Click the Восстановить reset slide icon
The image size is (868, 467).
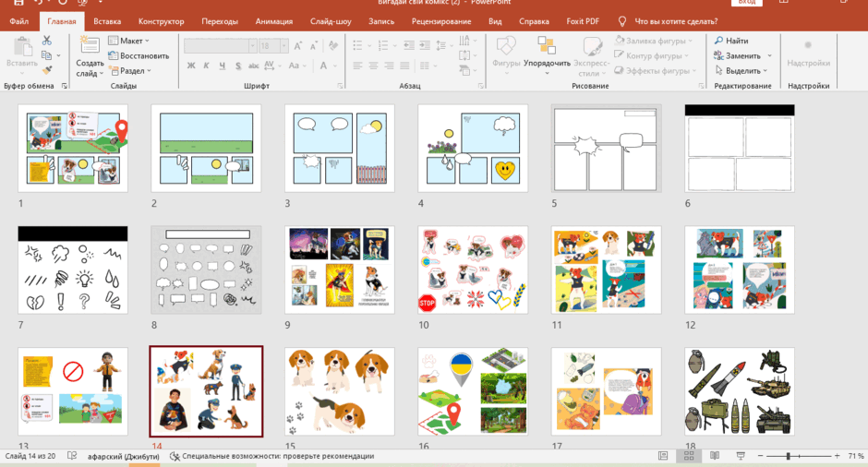coord(113,55)
